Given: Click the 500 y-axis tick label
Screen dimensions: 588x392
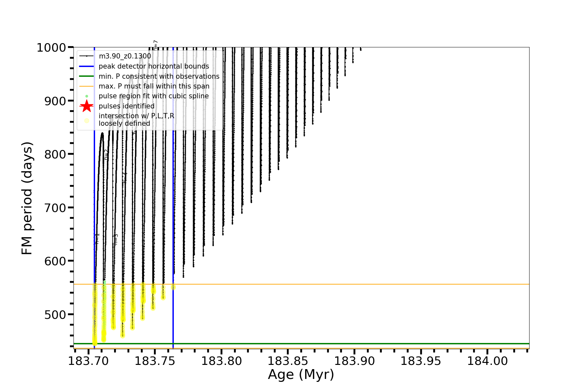Looking at the screenshot, I should pos(55,314).
